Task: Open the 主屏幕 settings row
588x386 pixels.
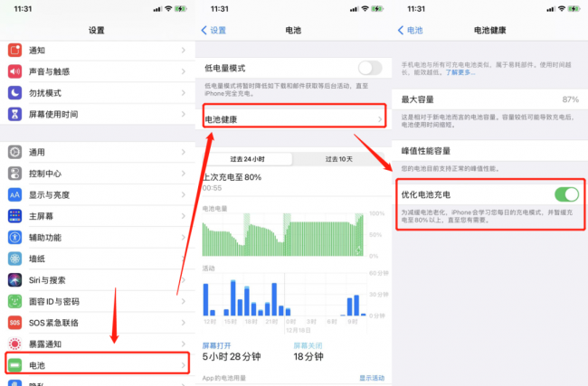Action: pos(98,216)
